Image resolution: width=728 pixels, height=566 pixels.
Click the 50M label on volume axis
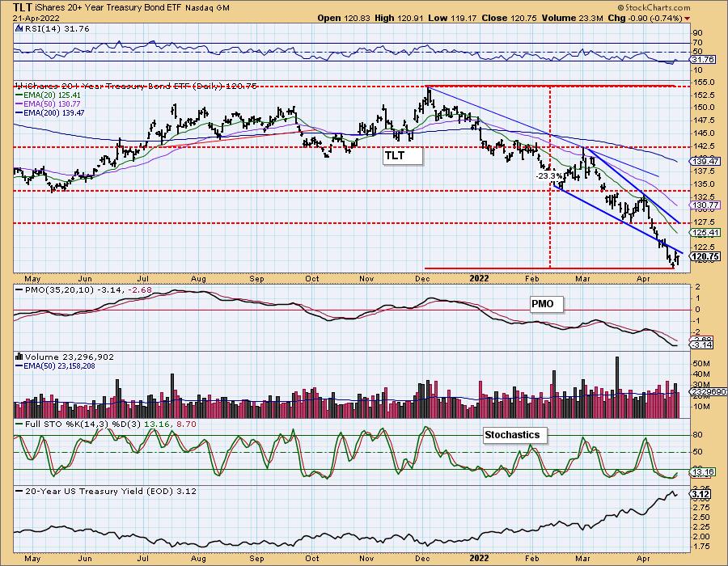pos(701,363)
